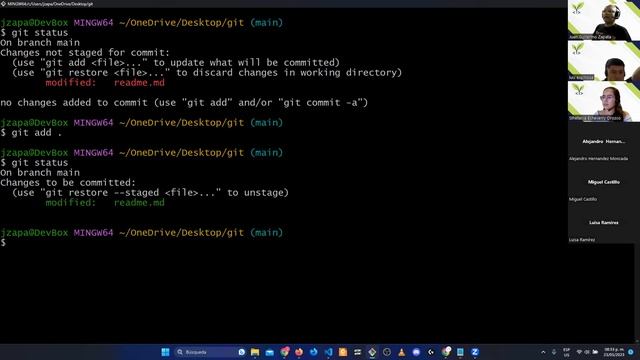Switch the ESP US keyboard language
This screenshot has height=360, width=640.
pos(567,352)
